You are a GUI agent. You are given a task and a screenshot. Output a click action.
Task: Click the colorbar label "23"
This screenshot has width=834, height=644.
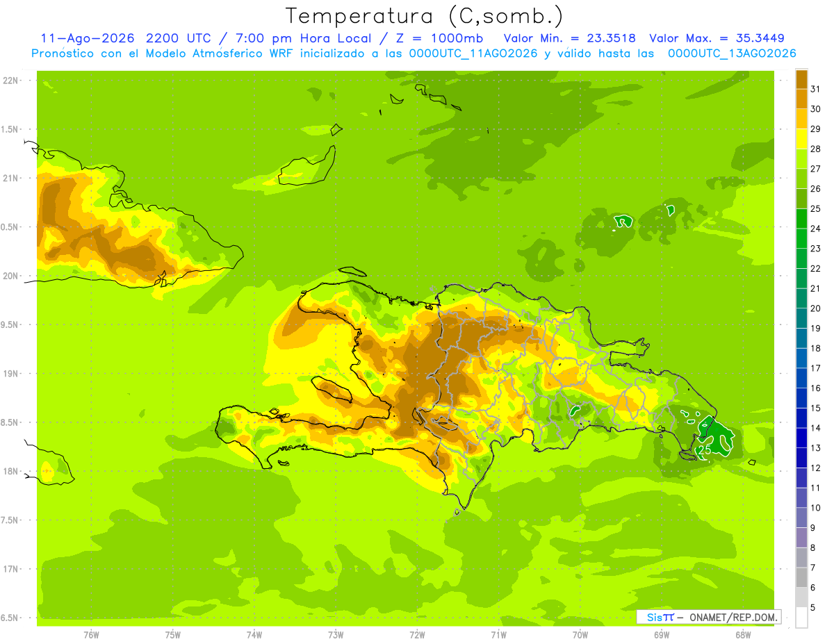tap(816, 249)
